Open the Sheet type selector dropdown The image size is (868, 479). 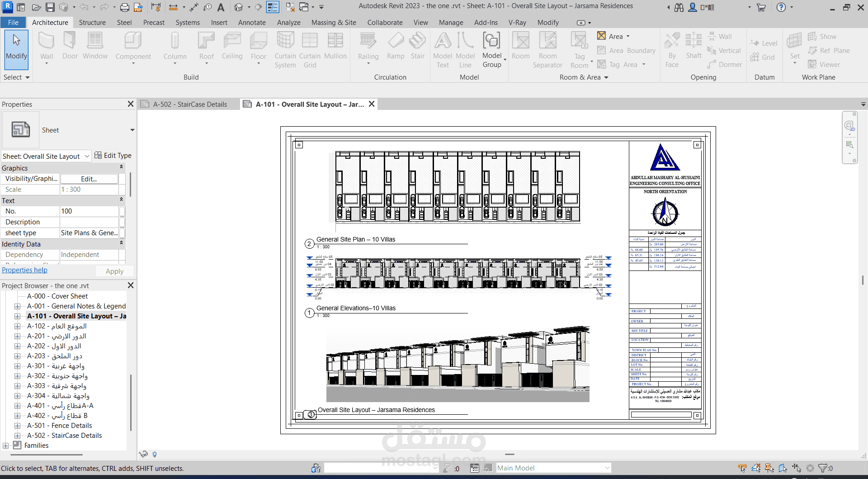[x=132, y=130]
